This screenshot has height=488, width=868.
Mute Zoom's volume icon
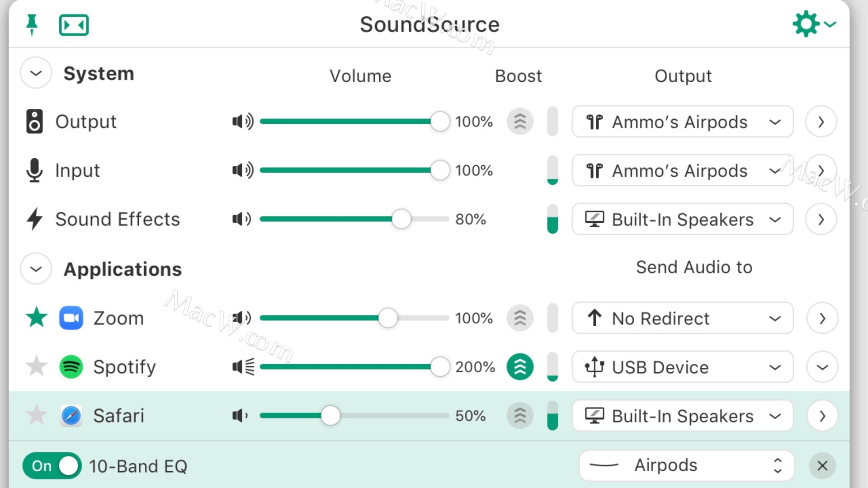click(x=242, y=318)
